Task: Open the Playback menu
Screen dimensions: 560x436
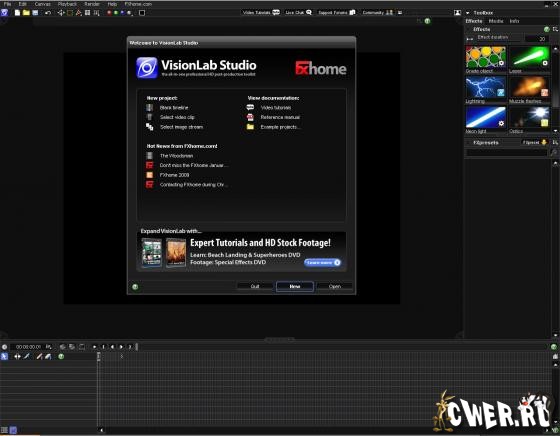Action: click(x=67, y=4)
